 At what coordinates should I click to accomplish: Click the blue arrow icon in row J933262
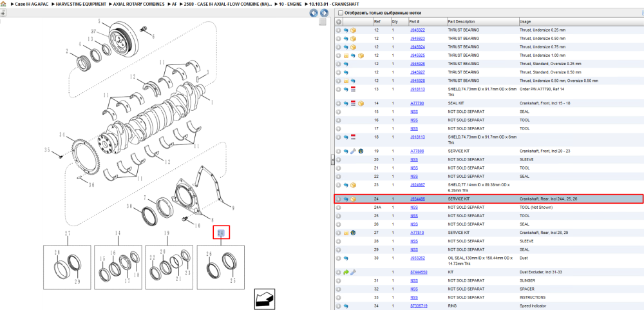point(346,258)
